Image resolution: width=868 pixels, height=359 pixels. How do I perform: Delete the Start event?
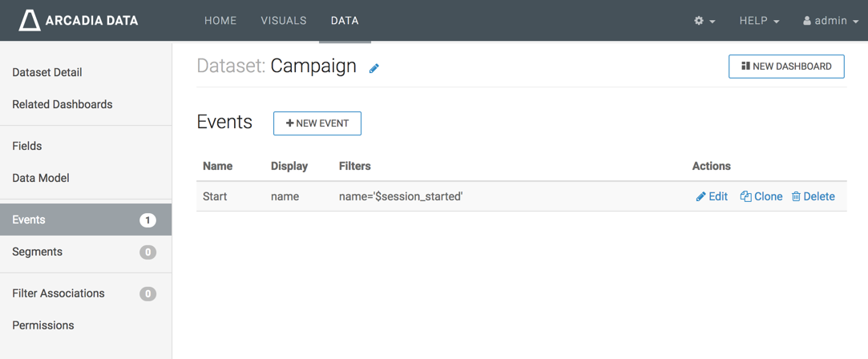click(x=813, y=196)
